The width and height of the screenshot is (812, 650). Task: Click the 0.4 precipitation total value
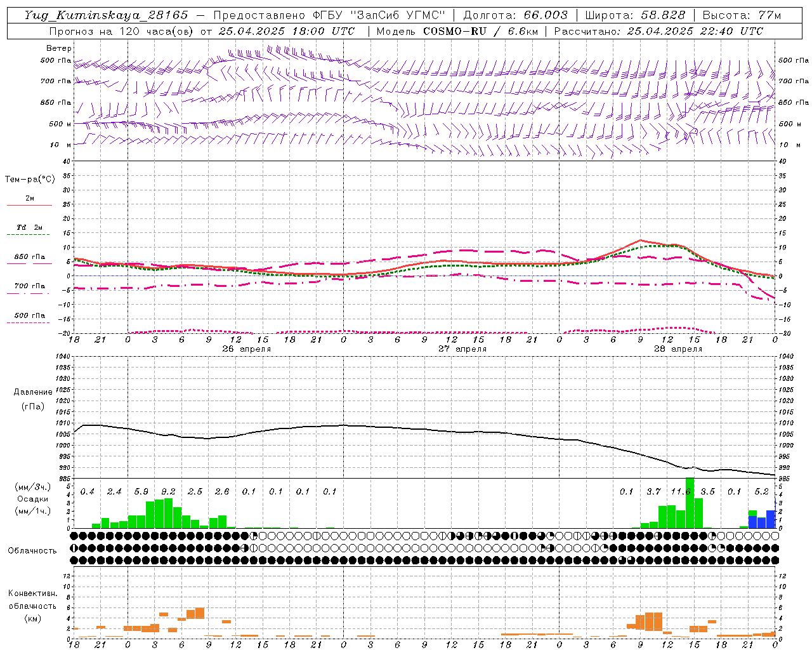click(87, 492)
